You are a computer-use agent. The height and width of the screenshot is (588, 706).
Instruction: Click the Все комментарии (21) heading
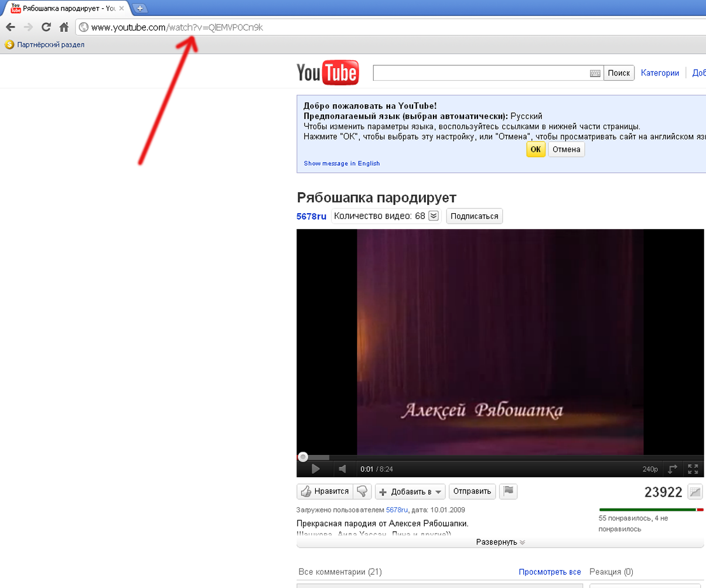tap(340, 572)
